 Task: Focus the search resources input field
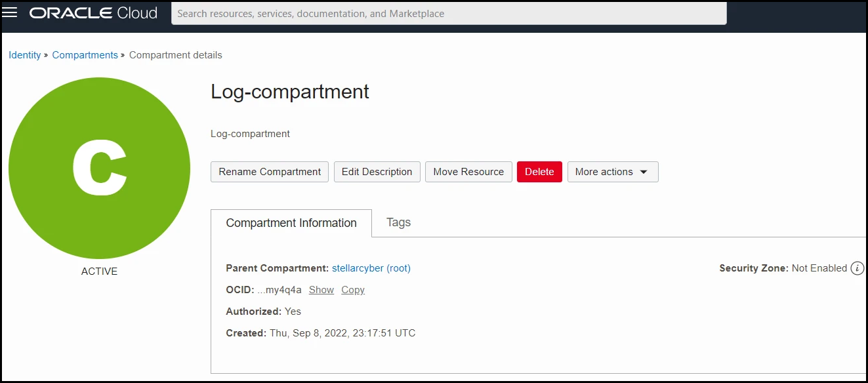point(449,14)
